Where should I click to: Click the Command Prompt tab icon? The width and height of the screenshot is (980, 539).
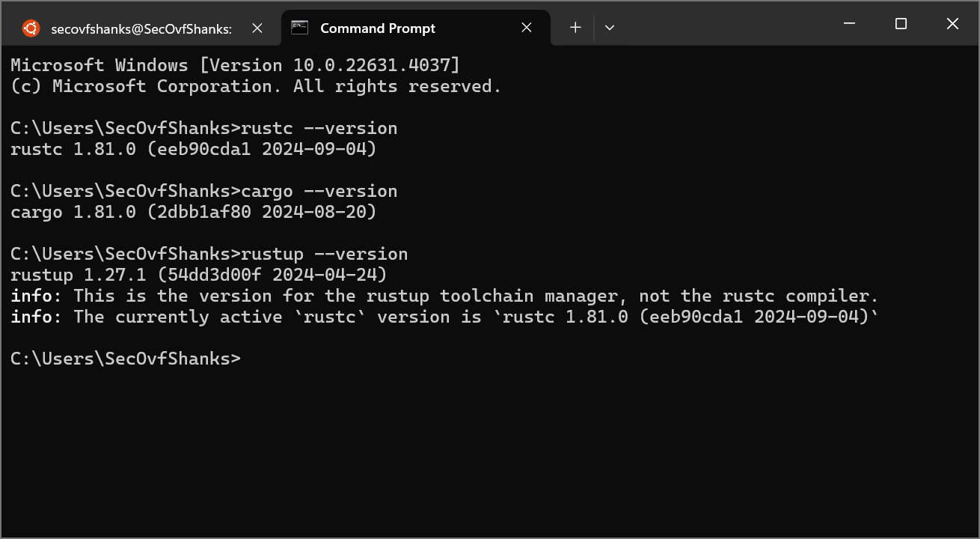pyautogui.click(x=300, y=28)
